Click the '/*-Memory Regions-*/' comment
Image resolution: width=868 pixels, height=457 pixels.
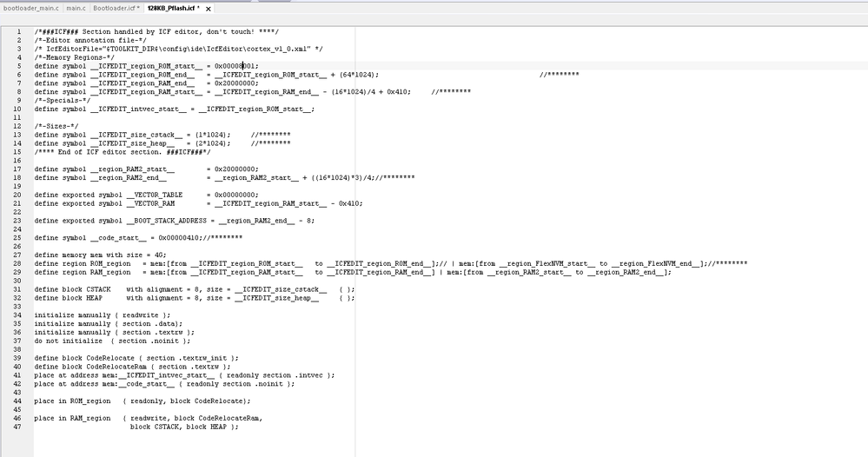pyautogui.click(x=74, y=57)
